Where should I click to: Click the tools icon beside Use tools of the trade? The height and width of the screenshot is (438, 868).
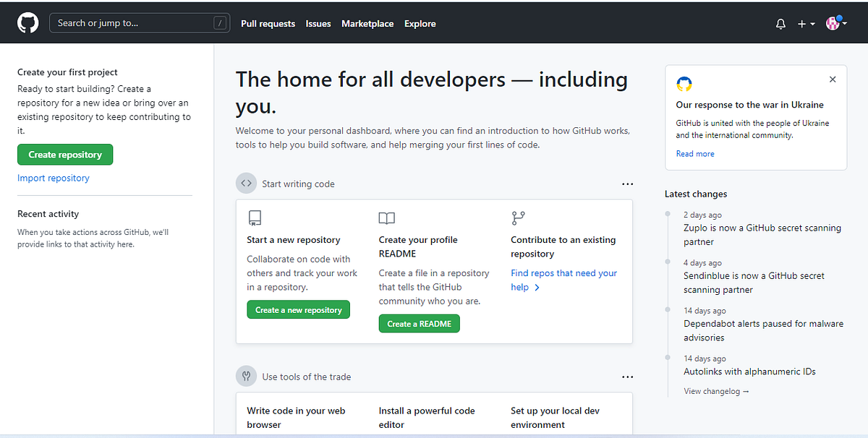tap(247, 376)
